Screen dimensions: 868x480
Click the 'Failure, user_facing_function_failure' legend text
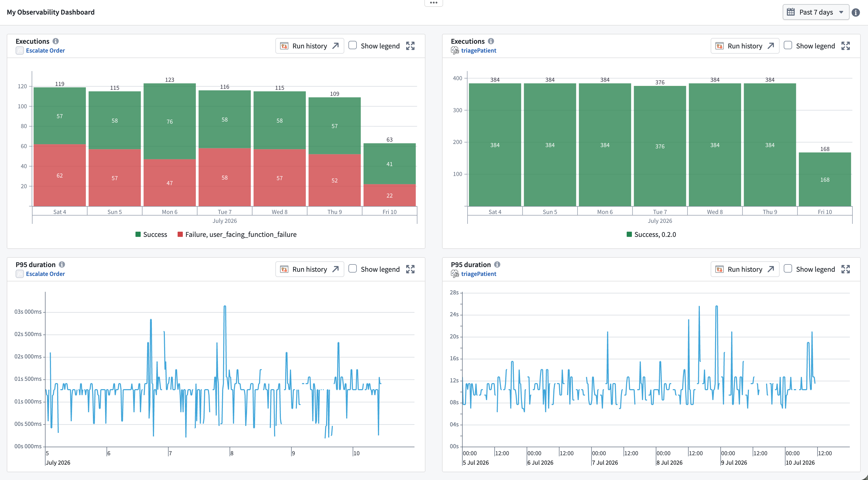[241, 235]
